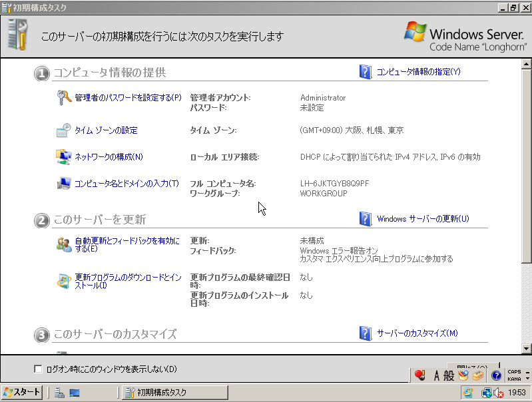The image size is (532, 402).
Task: Click the Show Desktop quick launch icon
Action: 75,393
